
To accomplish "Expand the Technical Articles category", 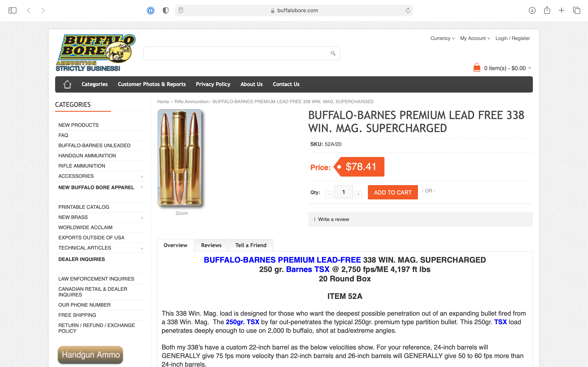I will (142, 249).
